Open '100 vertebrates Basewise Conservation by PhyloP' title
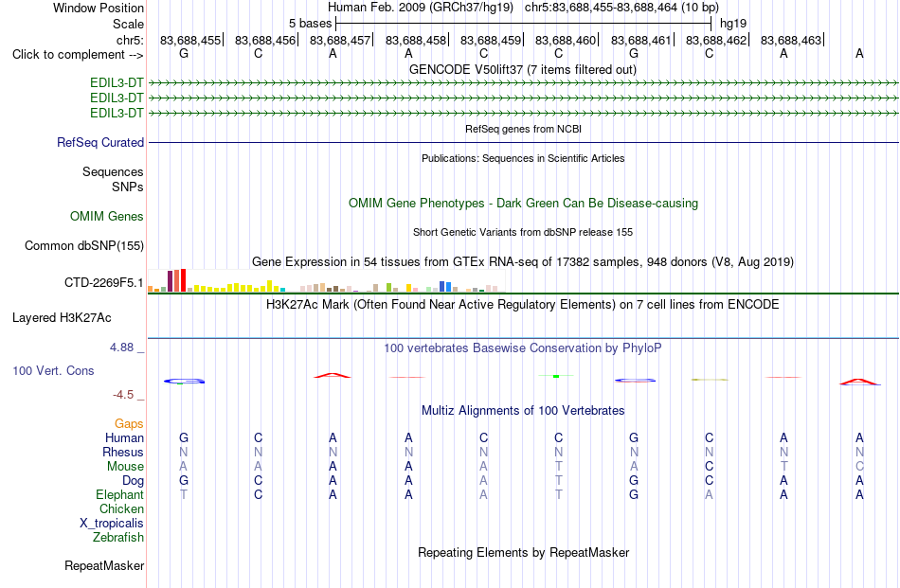This screenshot has height=588, width=900. click(523, 347)
